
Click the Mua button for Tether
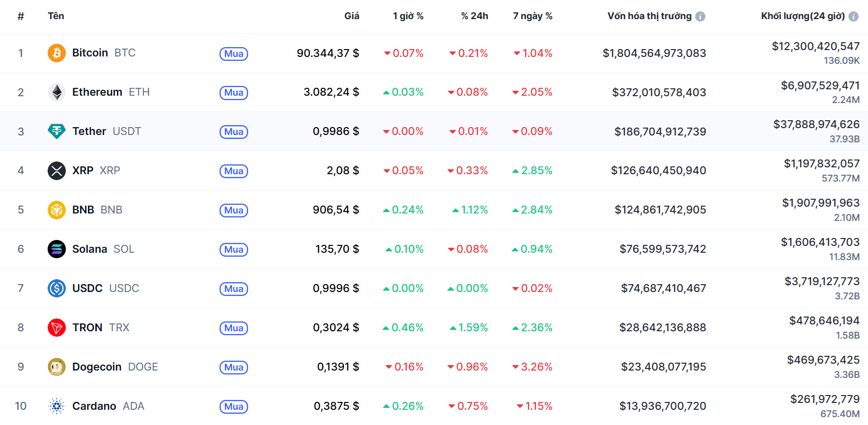coord(234,132)
